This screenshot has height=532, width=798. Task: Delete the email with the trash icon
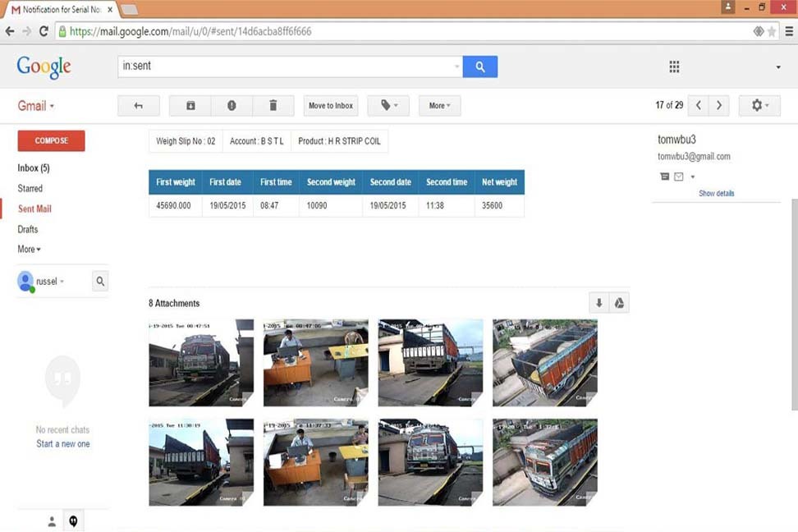pyautogui.click(x=273, y=105)
